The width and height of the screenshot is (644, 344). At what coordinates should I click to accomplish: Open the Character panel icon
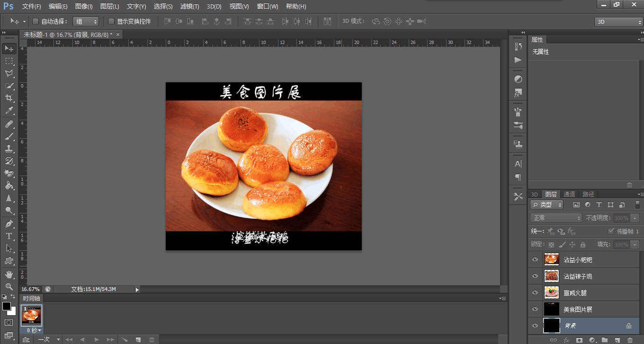point(518,165)
